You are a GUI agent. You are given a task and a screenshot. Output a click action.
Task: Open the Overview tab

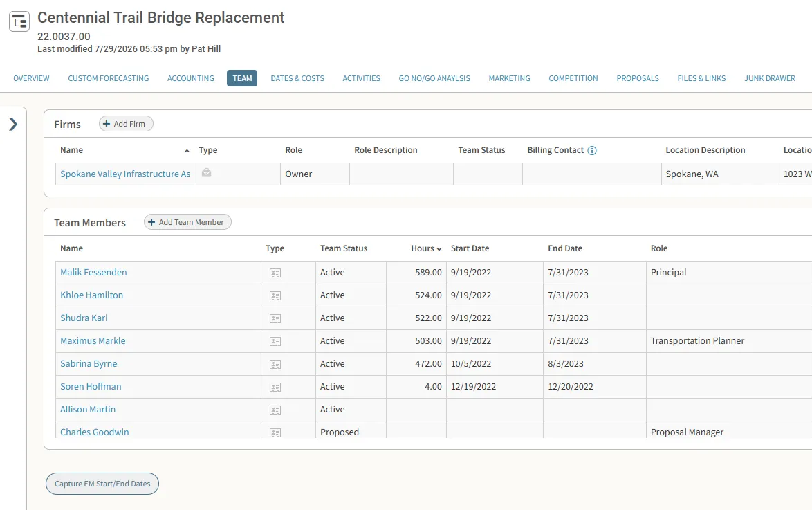point(32,78)
